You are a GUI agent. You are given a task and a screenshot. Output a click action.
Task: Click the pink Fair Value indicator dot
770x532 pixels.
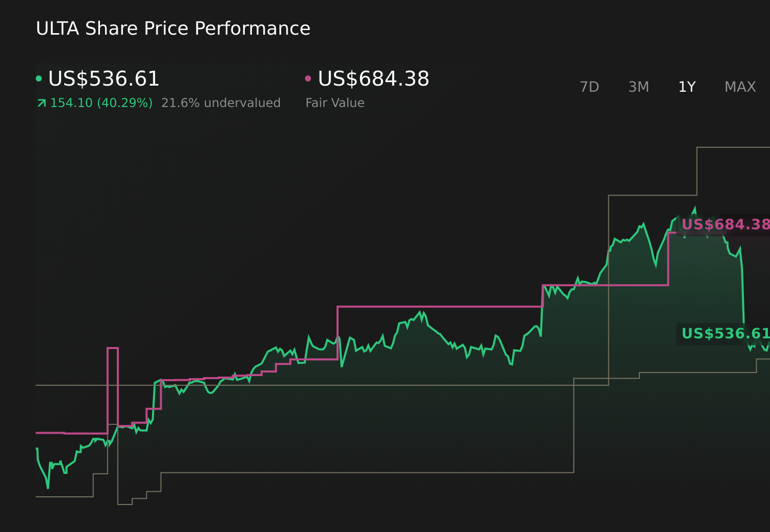(x=308, y=78)
